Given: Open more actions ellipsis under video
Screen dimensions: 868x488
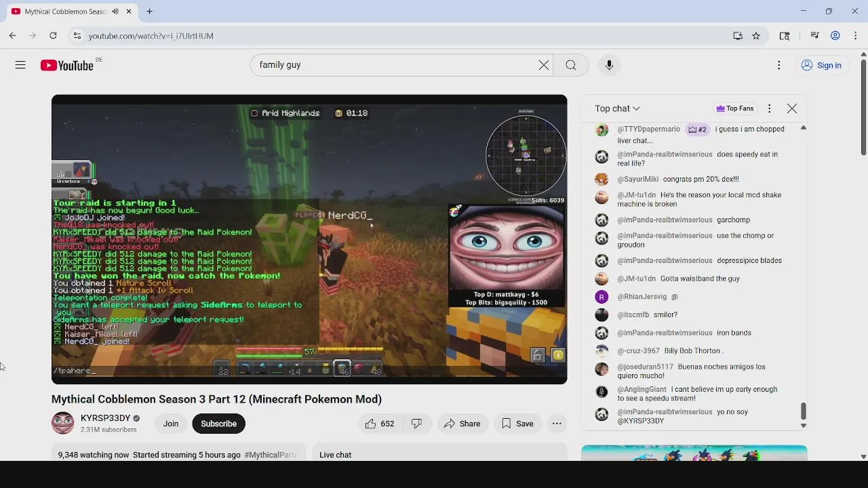Looking at the screenshot, I should pos(557,424).
